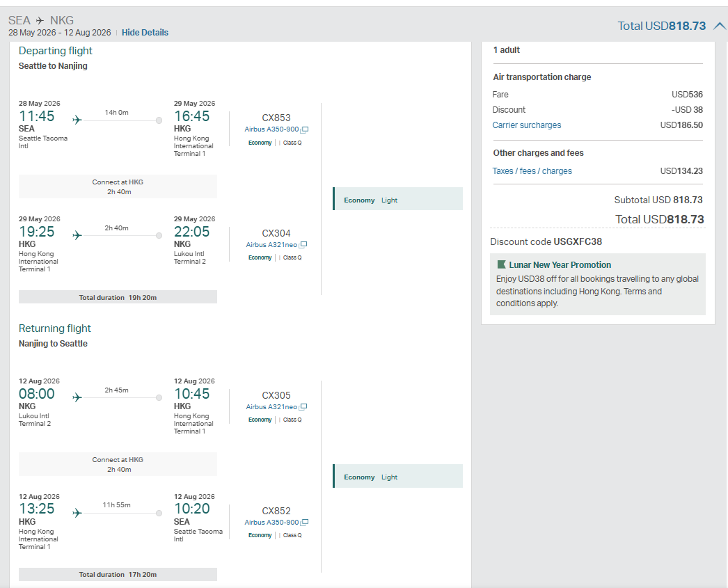The image size is (728, 588).
Task: Open Airbus A321neo link for flight CX304
Action: (271, 245)
